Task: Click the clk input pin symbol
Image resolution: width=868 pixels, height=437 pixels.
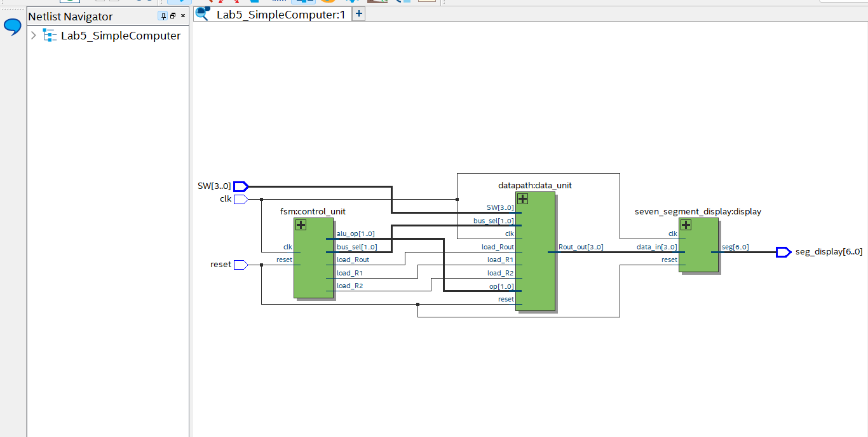Action: (x=241, y=199)
